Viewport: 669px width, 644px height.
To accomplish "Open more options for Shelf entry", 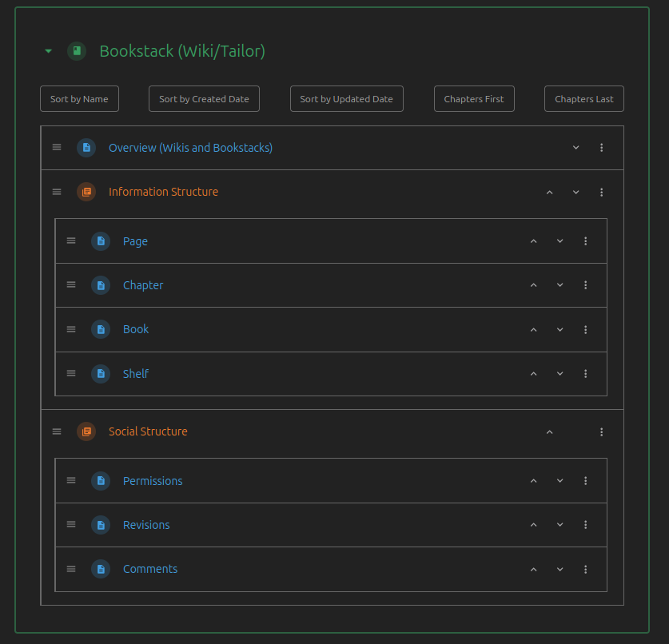I will click(x=585, y=374).
